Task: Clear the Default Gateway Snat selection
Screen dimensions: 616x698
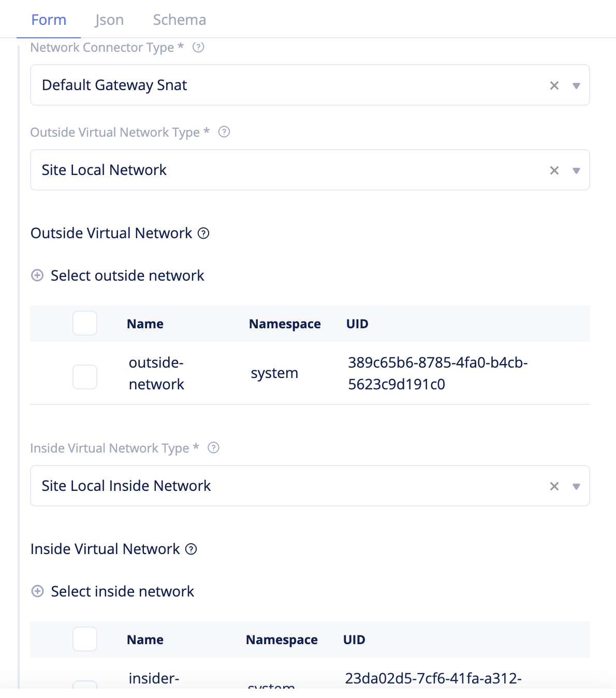Action: click(554, 85)
